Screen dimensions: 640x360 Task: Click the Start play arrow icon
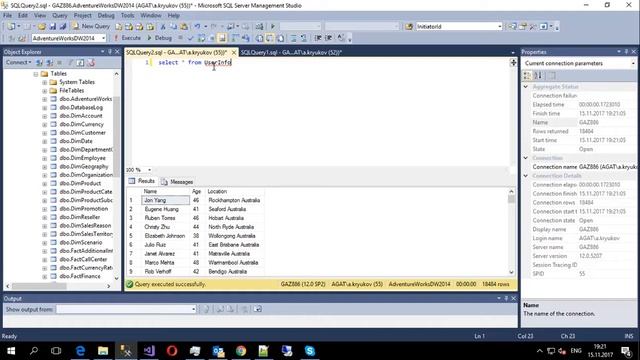click(x=273, y=27)
